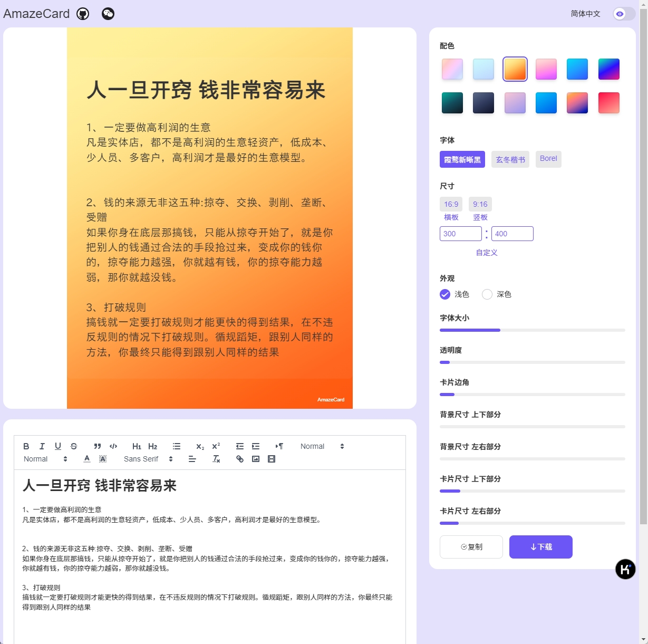
Task: Switch text direction to right-to-left
Action: [279, 446]
